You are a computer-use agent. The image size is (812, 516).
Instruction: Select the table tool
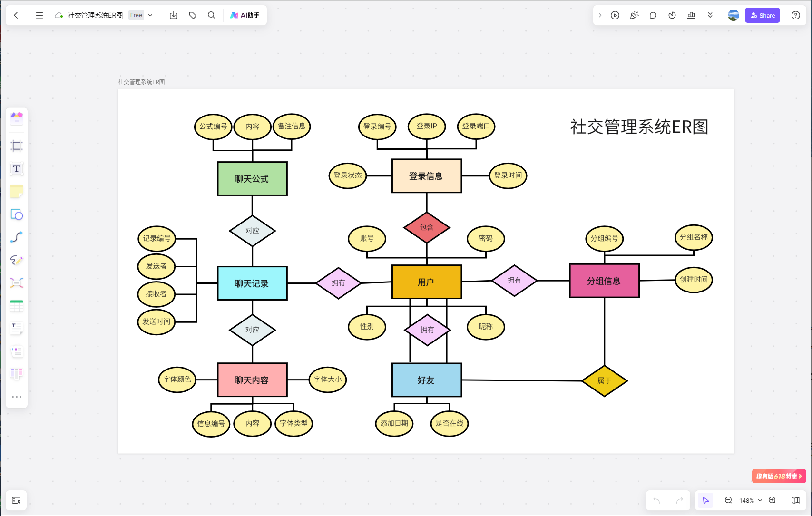coord(17,306)
